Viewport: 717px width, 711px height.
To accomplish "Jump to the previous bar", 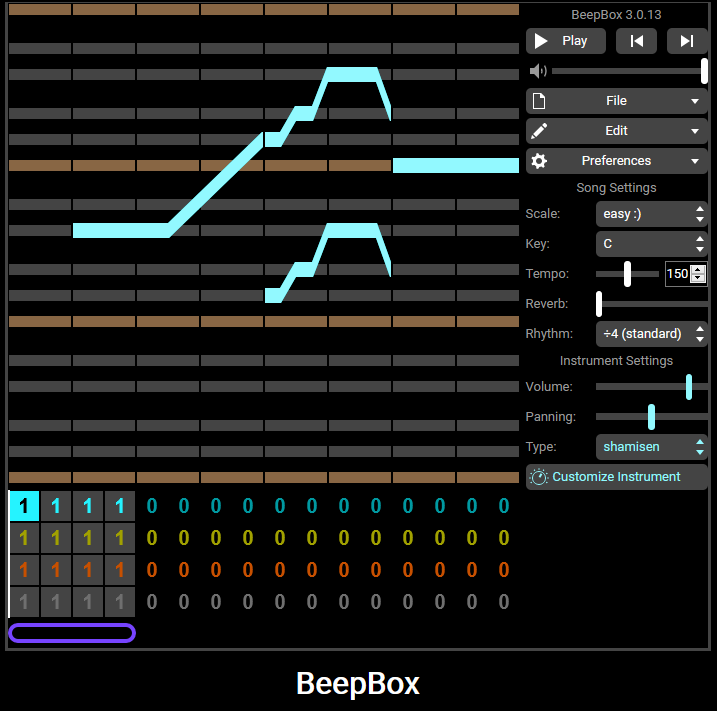I will (637, 41).
